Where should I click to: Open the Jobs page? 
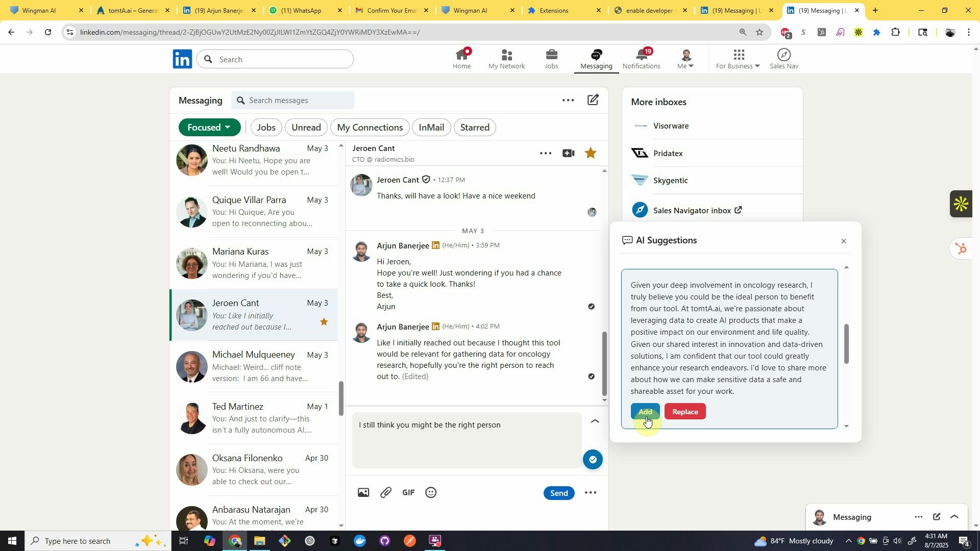pos(551,59)
